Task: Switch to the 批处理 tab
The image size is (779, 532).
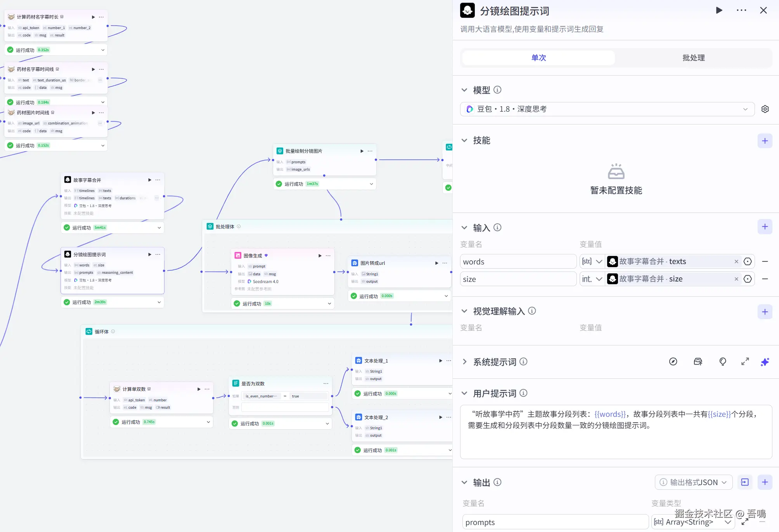Action: (x=693, y=58)
